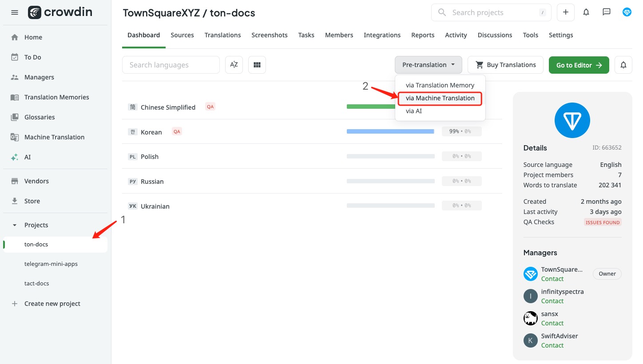The height and width of the screenshot is (364, 643).
Task: Click the plus create button in header
Action: click(x=566, y=12)
